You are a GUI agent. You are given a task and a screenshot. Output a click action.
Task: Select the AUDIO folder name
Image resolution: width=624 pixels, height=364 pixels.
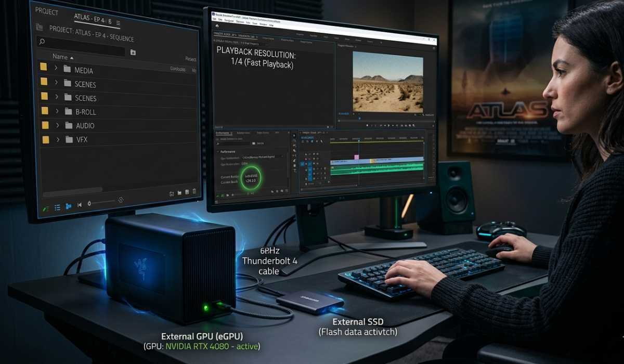(x=85, y=125)
